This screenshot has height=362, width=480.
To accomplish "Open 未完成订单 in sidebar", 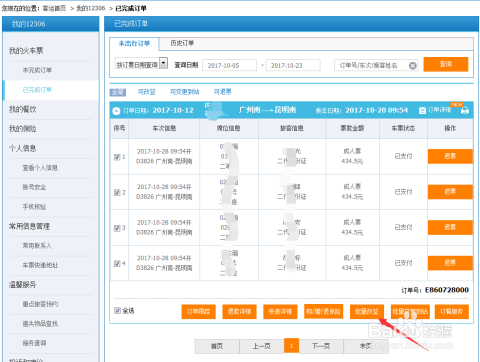I will coord(37,70).
